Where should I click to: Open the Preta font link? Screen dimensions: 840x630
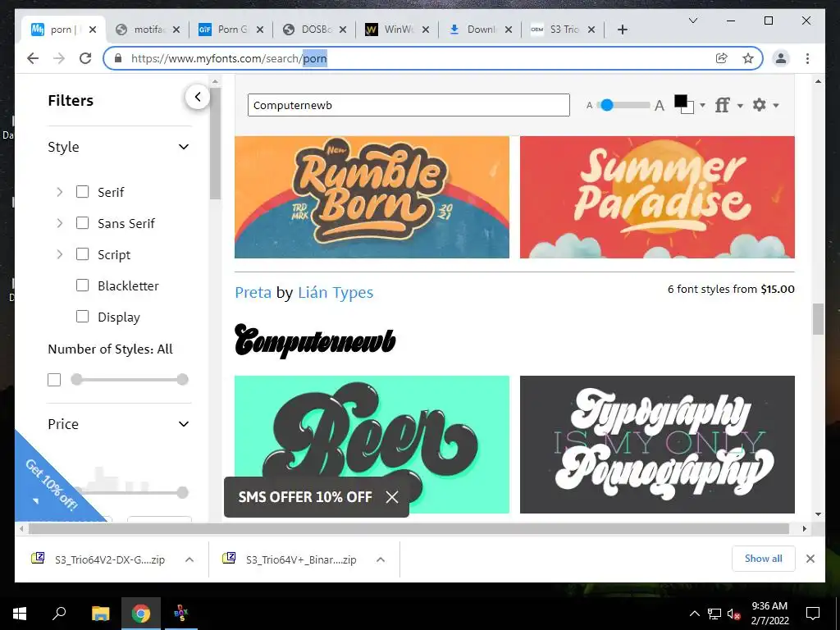(253, 293)
